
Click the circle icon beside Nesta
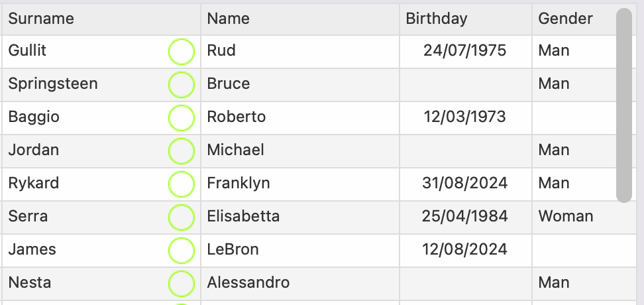pos(182,284)
